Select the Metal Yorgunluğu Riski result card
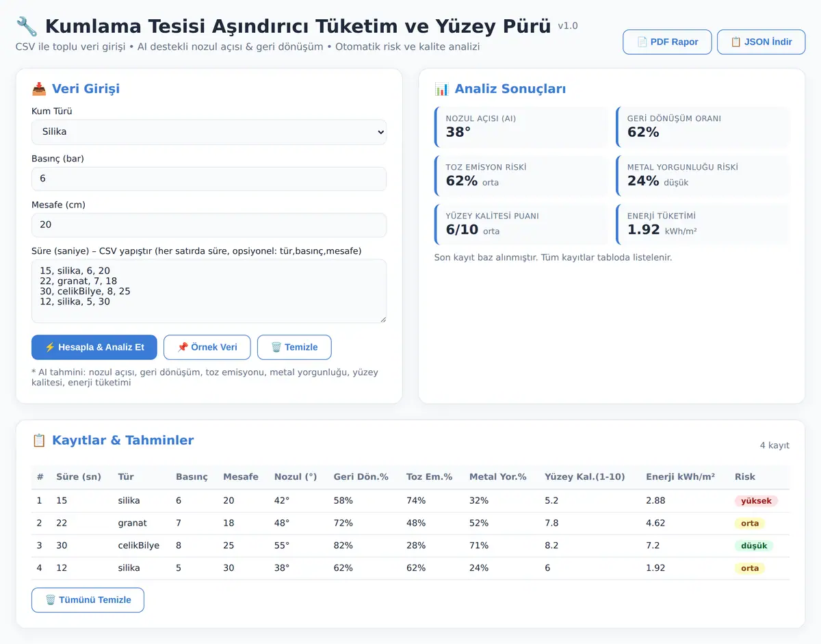Viewport: 821px width, 644px height. tap(703, 175)
